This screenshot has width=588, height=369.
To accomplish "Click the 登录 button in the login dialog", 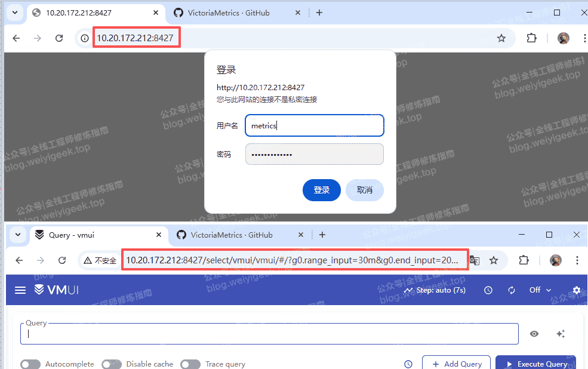I will pos(322,190).
